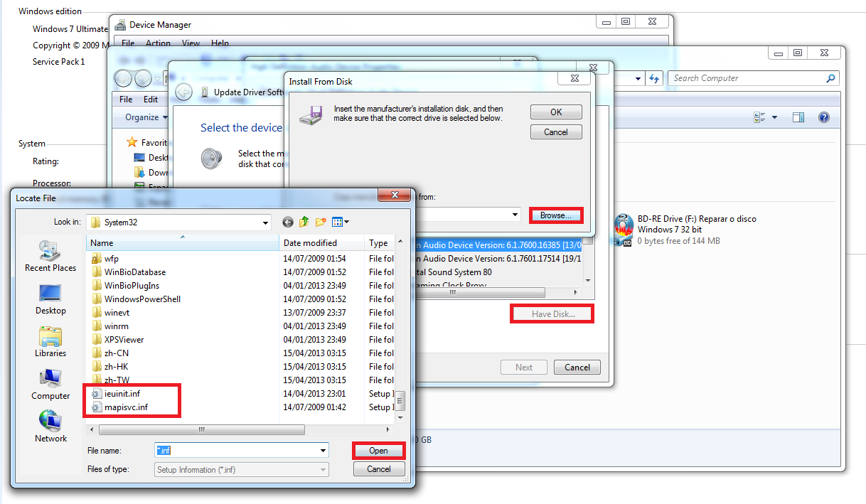The image size is (866, 504).
Task: Open the view options dropdown arrow in explorer
Action: coord(774,117)
